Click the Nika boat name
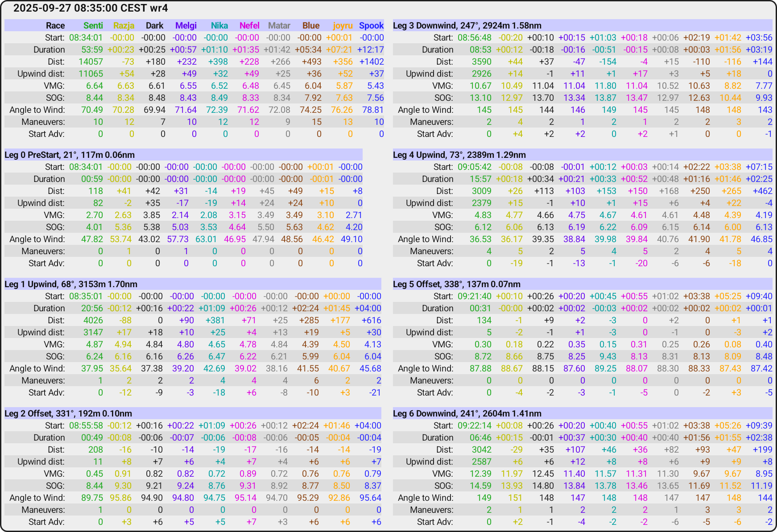Image resolution: width=777 pixels, height=532 pixels. (219, 25)
